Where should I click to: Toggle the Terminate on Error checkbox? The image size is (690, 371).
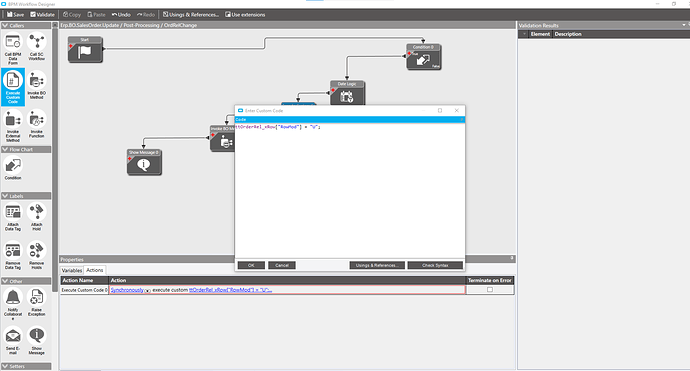pos(490,290)
